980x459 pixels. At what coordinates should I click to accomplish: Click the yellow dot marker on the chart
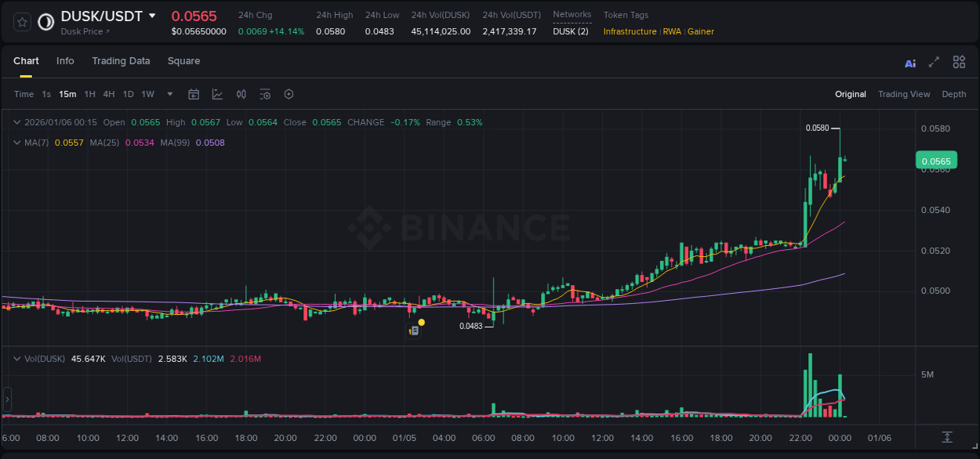421,322
